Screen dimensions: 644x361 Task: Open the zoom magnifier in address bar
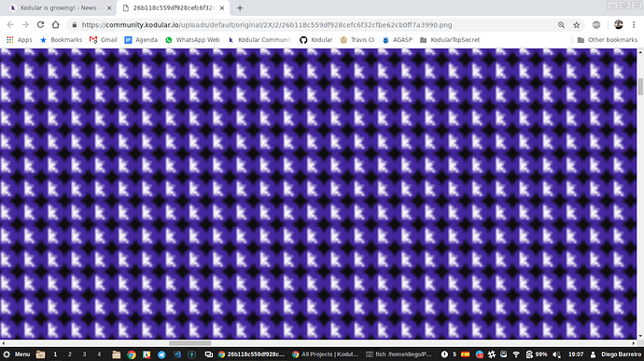(x=561, y=25)
